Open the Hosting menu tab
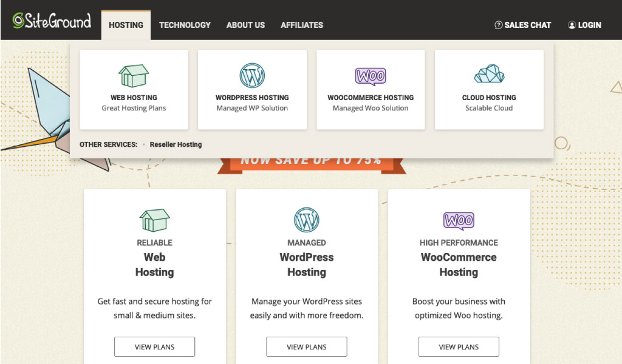Screen dimensions: 622x364 [126, 25]
